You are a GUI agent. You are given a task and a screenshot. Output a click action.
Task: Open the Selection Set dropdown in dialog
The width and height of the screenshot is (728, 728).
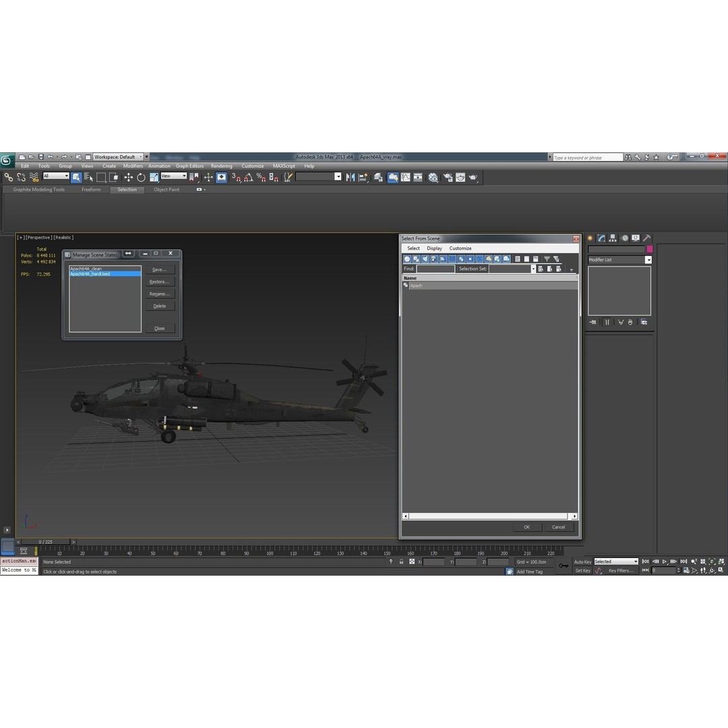512,269
